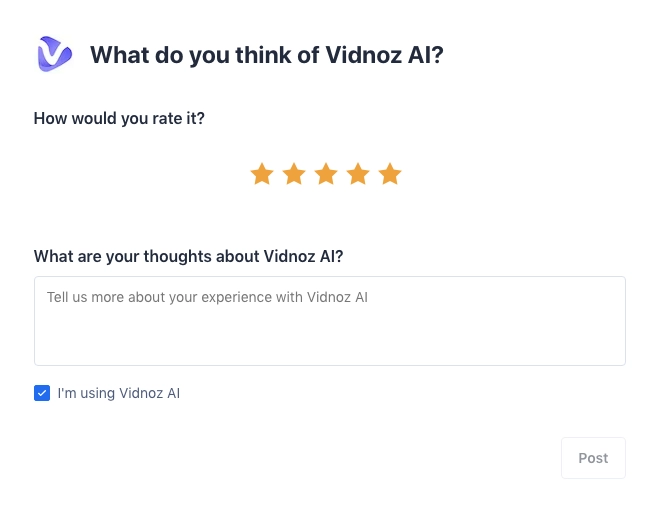Select the rightmost orange star

390,175
